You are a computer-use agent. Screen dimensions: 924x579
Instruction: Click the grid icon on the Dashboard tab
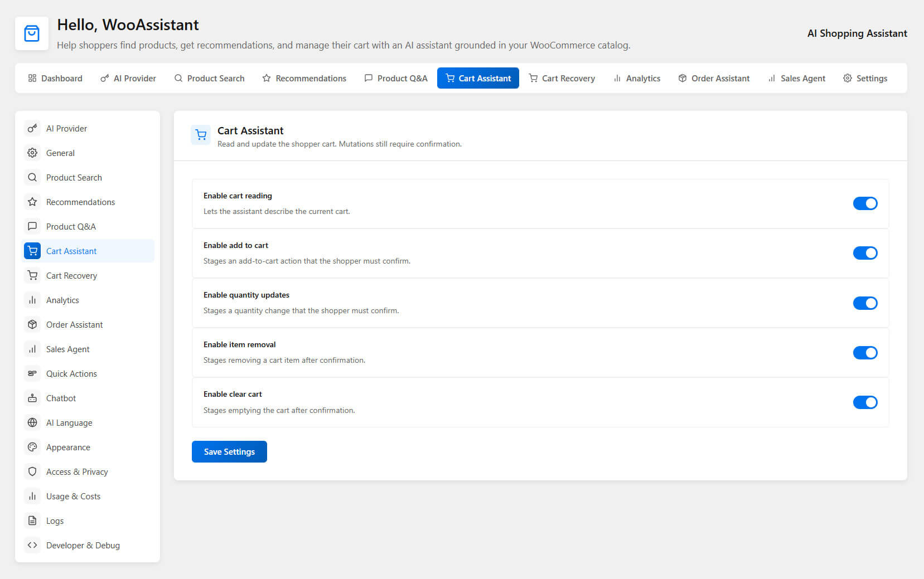click(x=32, y=78)
